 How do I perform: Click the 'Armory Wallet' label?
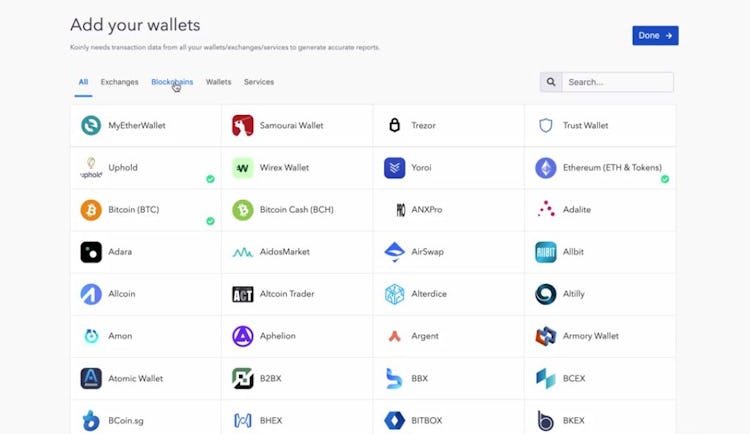click(x=591, y=336)
